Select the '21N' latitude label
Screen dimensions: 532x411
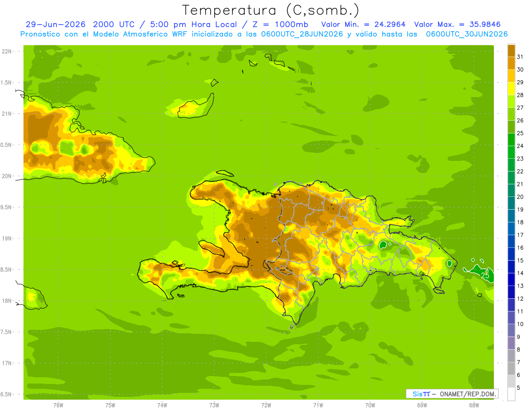tap(7, 114)
